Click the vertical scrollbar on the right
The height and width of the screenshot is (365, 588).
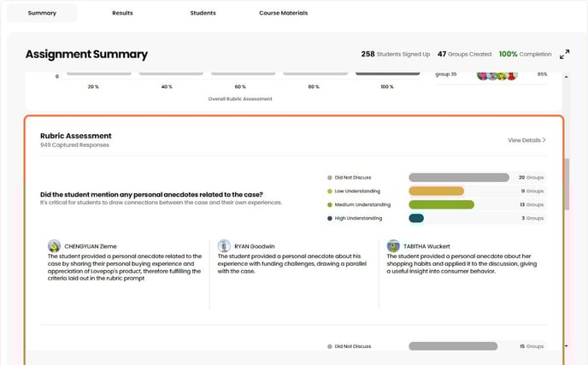tap(566, 184)
